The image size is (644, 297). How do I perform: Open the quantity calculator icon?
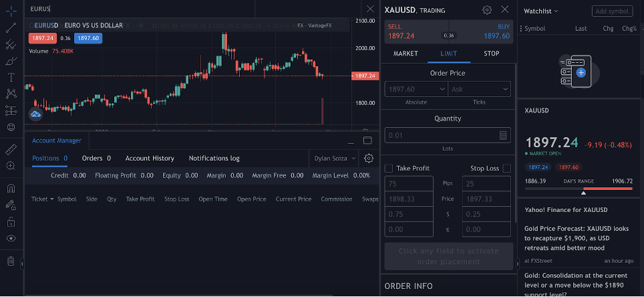(x=503, y=135)
